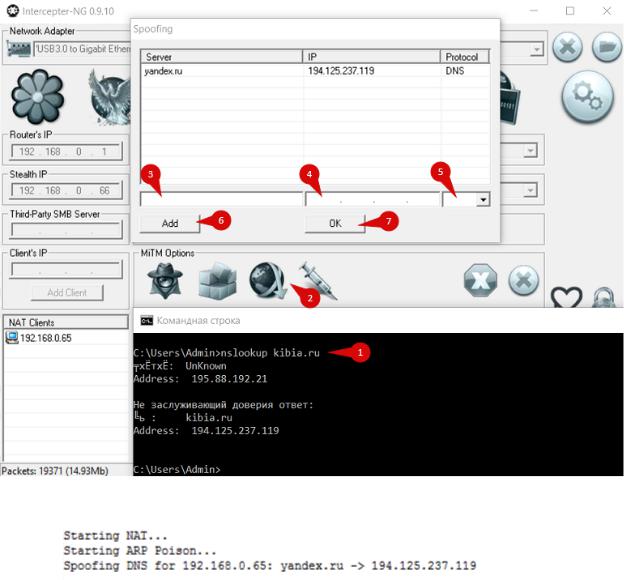Open the protocol dropdown in Spoofing dialog

click(483, 199)
